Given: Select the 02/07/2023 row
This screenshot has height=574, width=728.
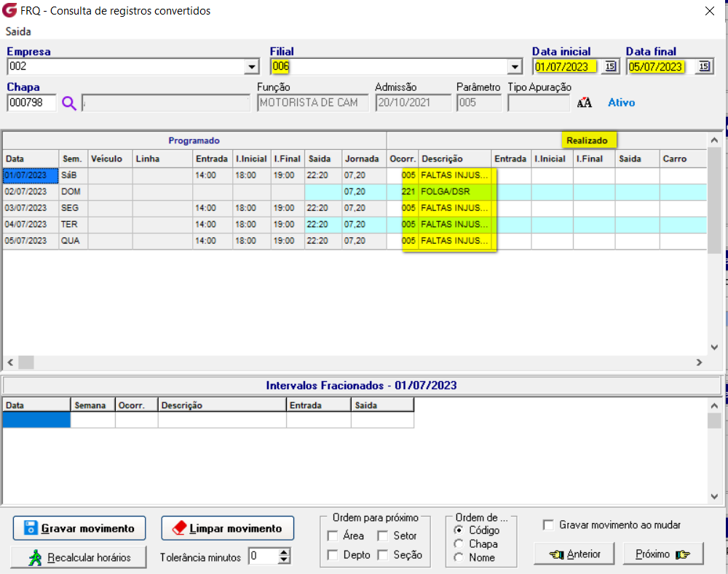Looking at the screenshot, I should pos(355,191).
